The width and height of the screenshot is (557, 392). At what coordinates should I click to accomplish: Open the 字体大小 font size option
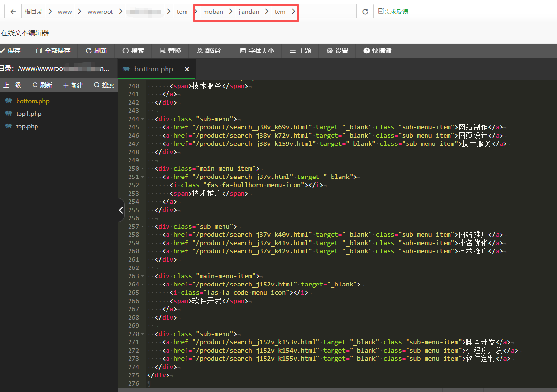(x=257, y=51)
